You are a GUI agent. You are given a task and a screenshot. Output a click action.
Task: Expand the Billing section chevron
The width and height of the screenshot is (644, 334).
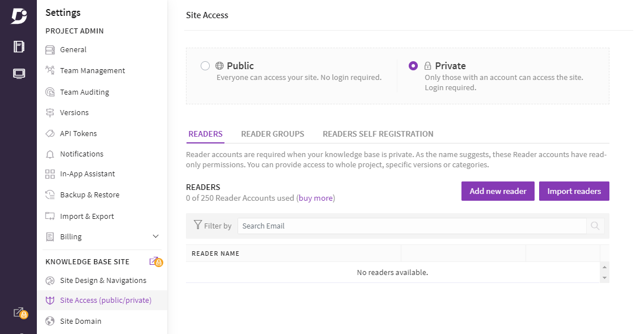pyautogui.click(x=156, y=236)
